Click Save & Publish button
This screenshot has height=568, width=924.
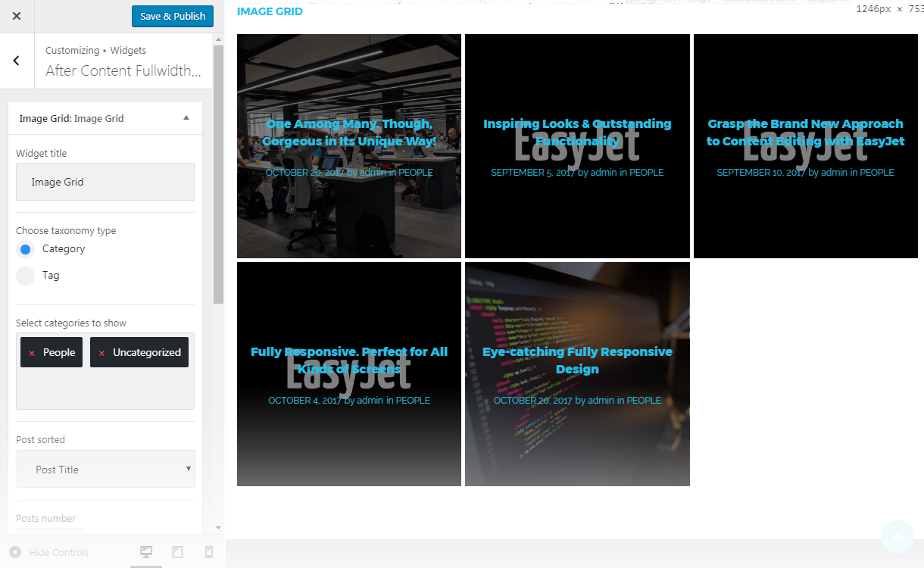click(x=173, y=16)
